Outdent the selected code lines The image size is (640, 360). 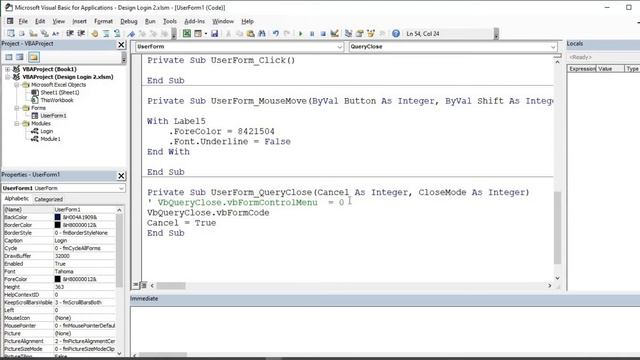point(81,33)
